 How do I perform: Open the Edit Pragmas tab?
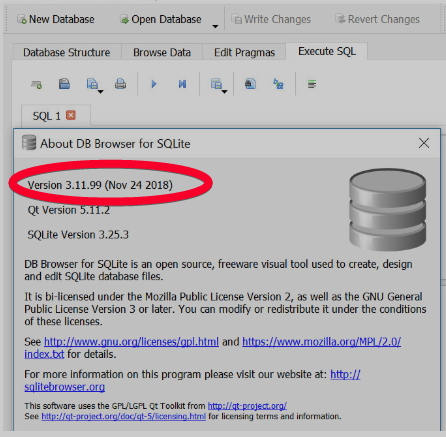coord(244,52)
